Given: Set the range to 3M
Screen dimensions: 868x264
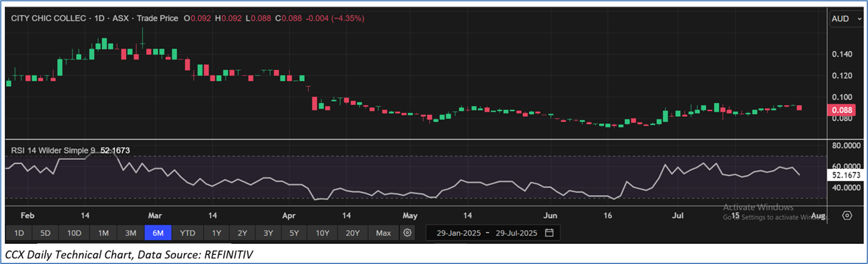Looking at the screenshot, I should point(130,232).
